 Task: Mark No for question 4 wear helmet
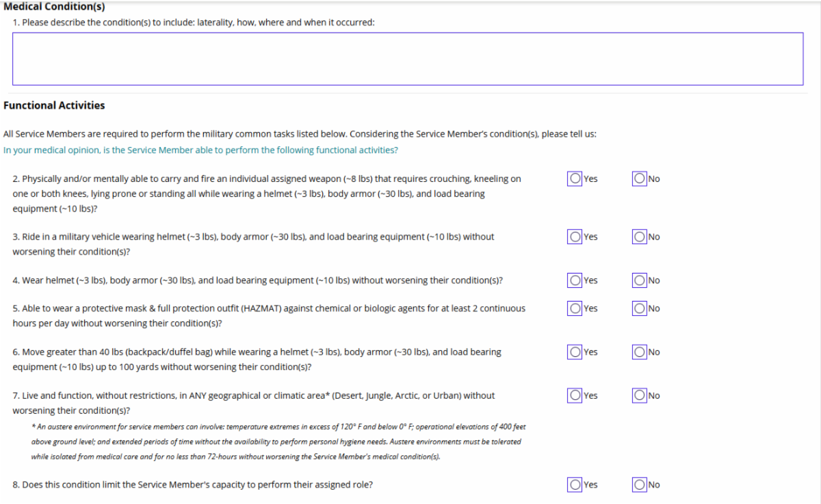[640, 280]
